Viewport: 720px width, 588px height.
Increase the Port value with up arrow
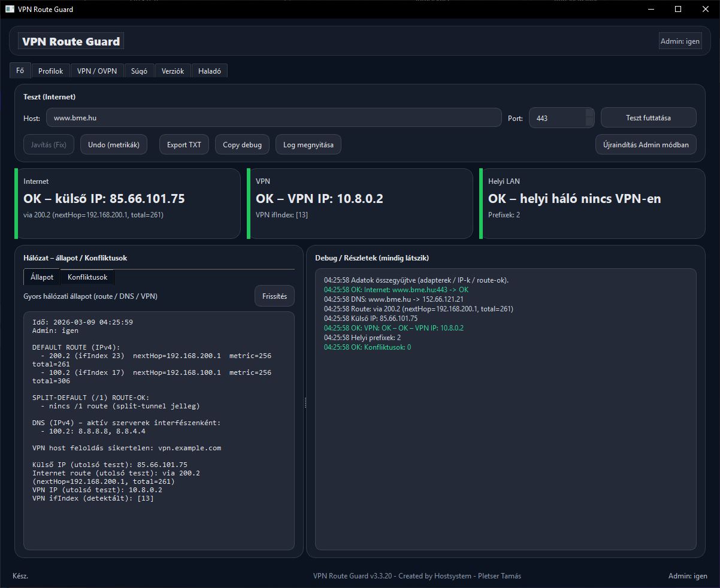coord(589,113)
